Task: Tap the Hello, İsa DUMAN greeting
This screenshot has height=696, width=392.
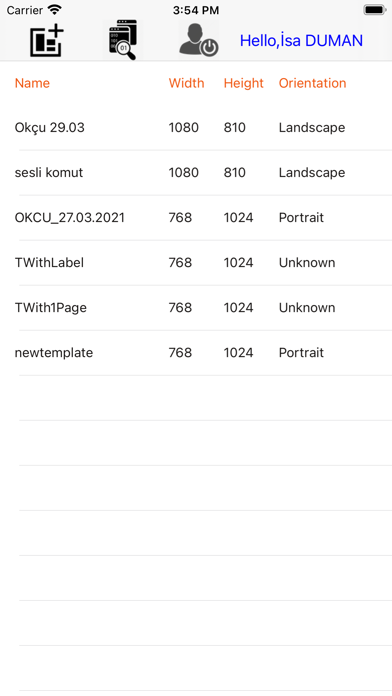Action: click(301, 41)
